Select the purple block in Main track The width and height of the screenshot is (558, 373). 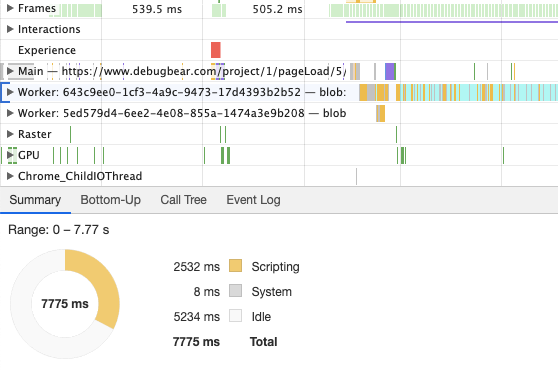[390, 71]
